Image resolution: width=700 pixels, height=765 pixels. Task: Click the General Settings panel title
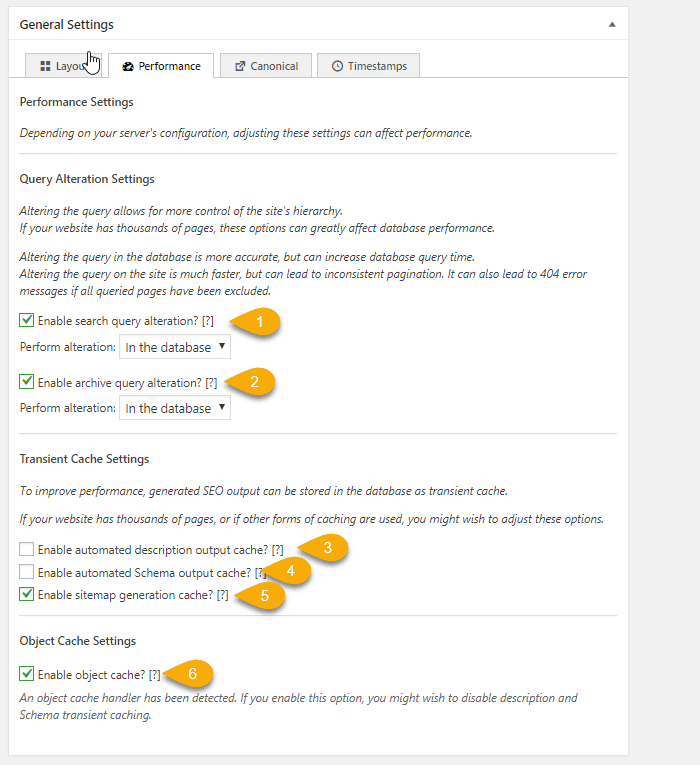[x=67, y=24]
